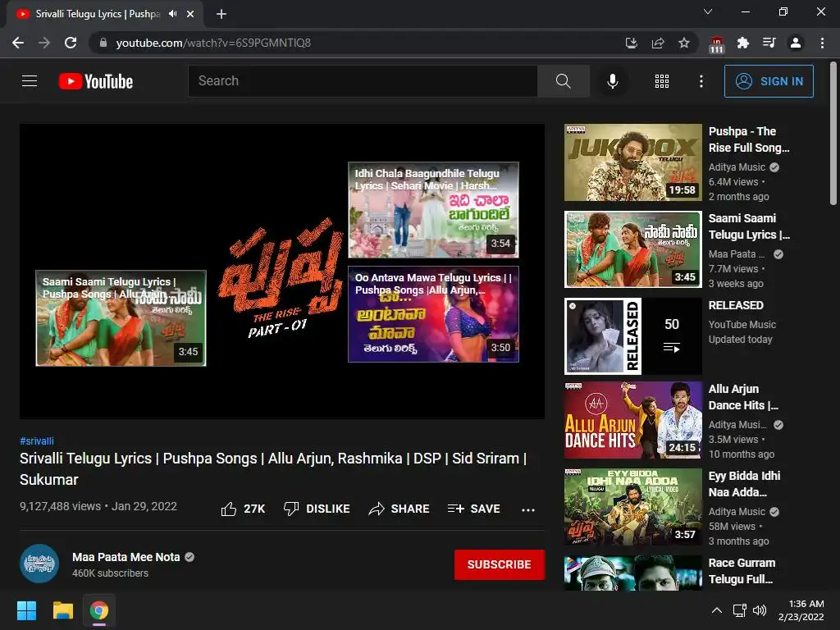Focus the YouTube Search field

tap(363, 81)
